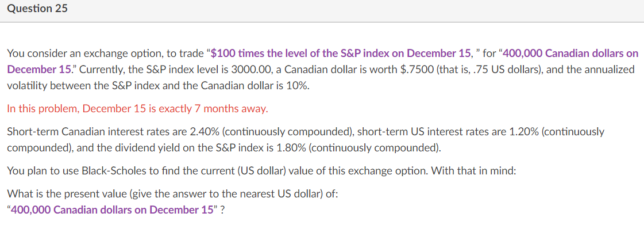Image resolution: width=644 pixels, height=236 pixels.
Task: Click the final purple "400,000 Canadian dollars on December 15"
Action: (111, 210)
